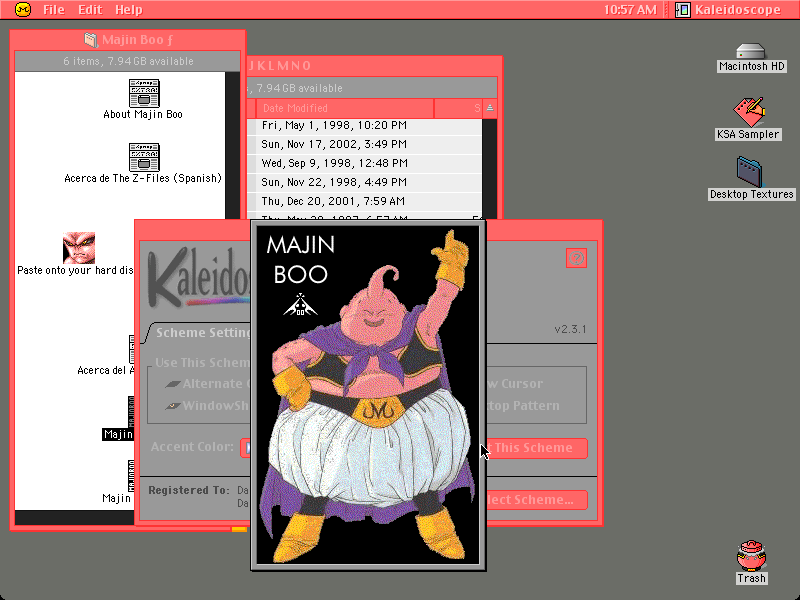Click the 'Registered To:' label
Image resolution: width=800 pixels, height=600 pixels.
(189, 490)
